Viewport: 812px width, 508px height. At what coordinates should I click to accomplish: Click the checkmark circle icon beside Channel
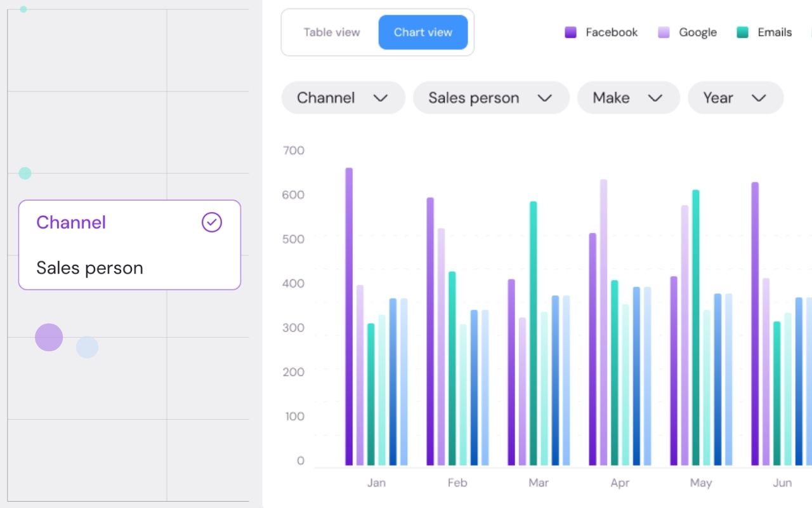pyautogui.click(x=212, y=222)
